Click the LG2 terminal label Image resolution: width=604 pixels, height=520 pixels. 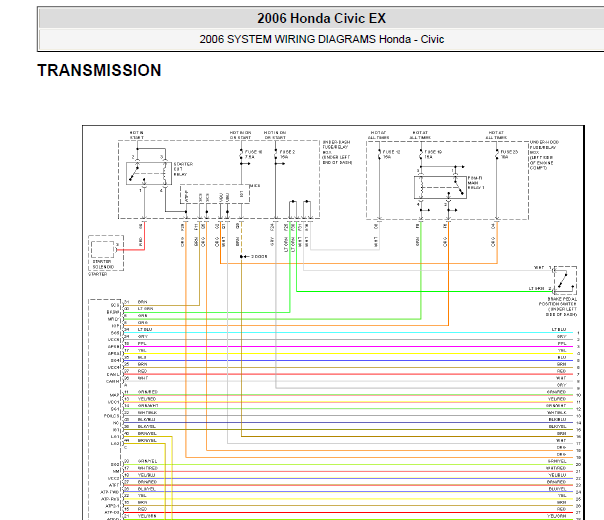point(115,444)
